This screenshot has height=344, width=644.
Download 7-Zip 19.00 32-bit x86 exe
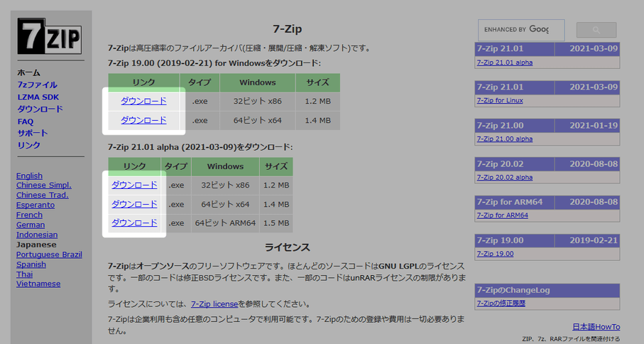143,101
